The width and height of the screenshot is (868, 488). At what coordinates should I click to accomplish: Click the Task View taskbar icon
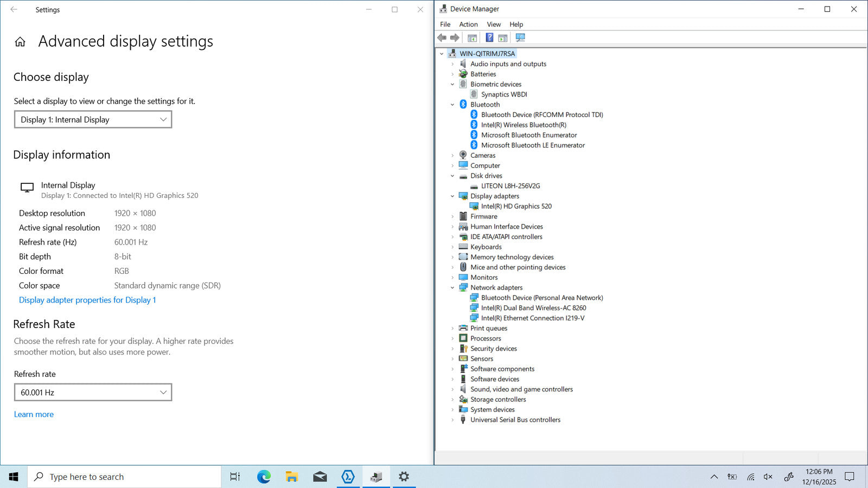235,477
